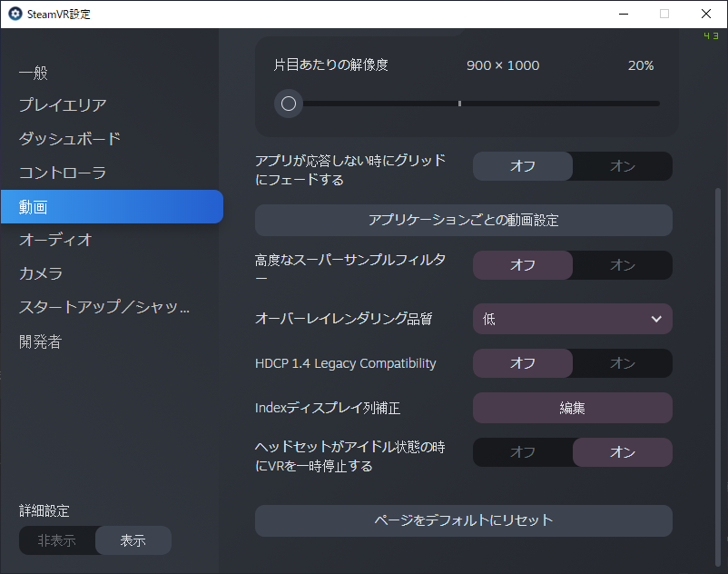This screenshot has height=574, width=728.
Task: Open the カメラ settings page
Action: (x=41, y=273)
